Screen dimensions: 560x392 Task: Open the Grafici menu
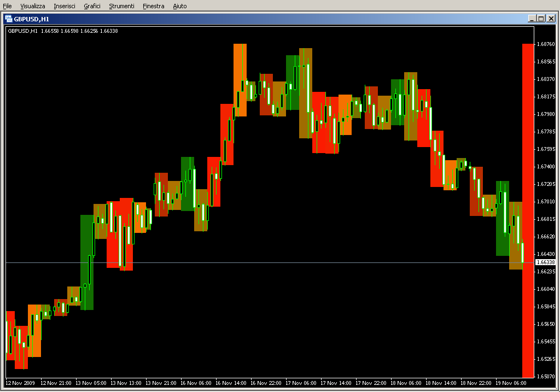(92, 6)
